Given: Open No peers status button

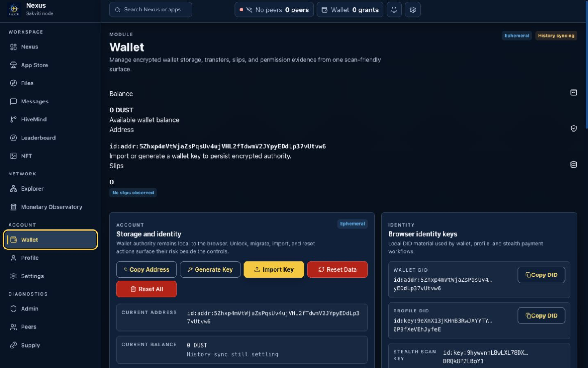Looking at the screenshot, I should tap(274, 10).
